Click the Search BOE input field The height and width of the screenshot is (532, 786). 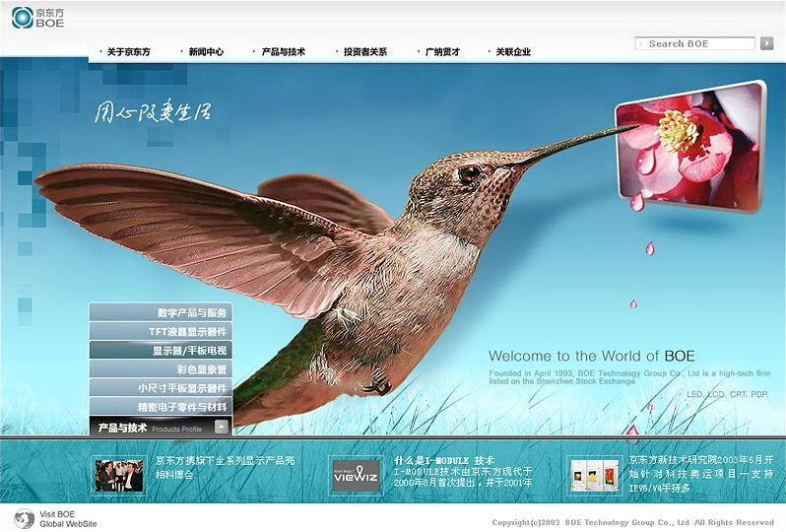click(695, 43)
